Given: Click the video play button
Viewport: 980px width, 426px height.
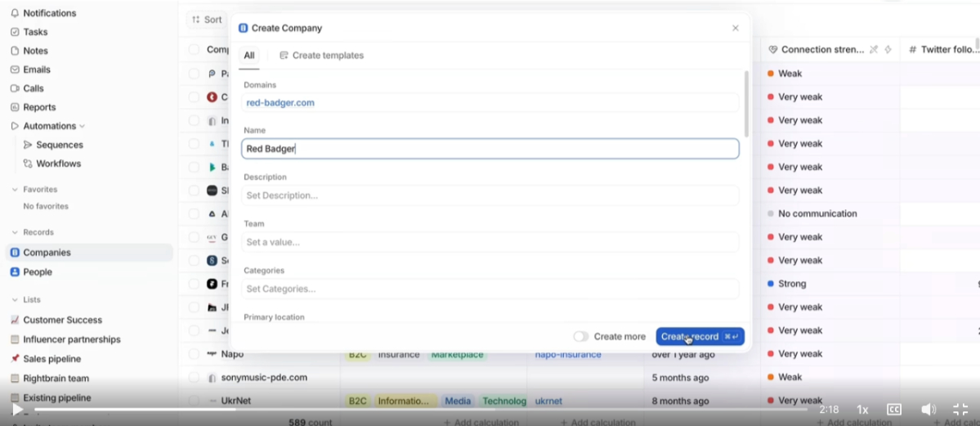Looking at the screenshot, I should click(x=17, y=410).
